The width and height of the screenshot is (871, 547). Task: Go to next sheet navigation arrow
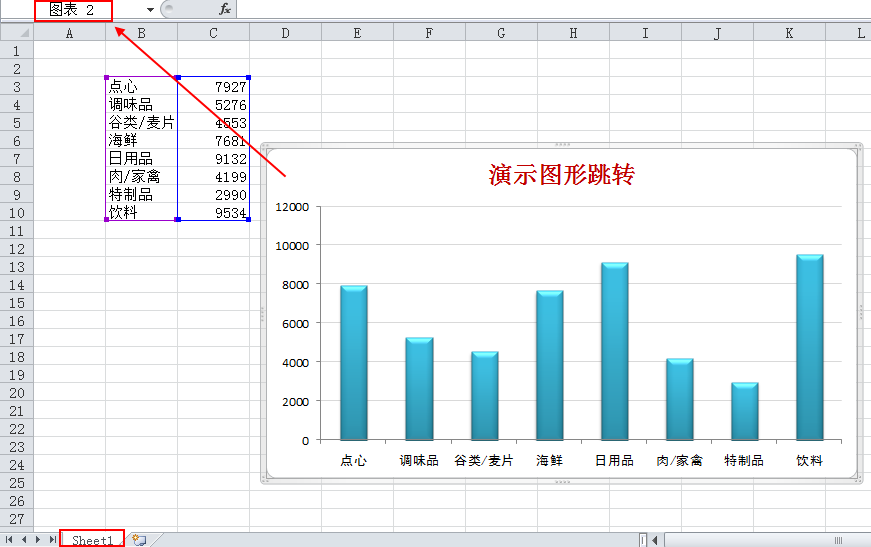[38, 539]
